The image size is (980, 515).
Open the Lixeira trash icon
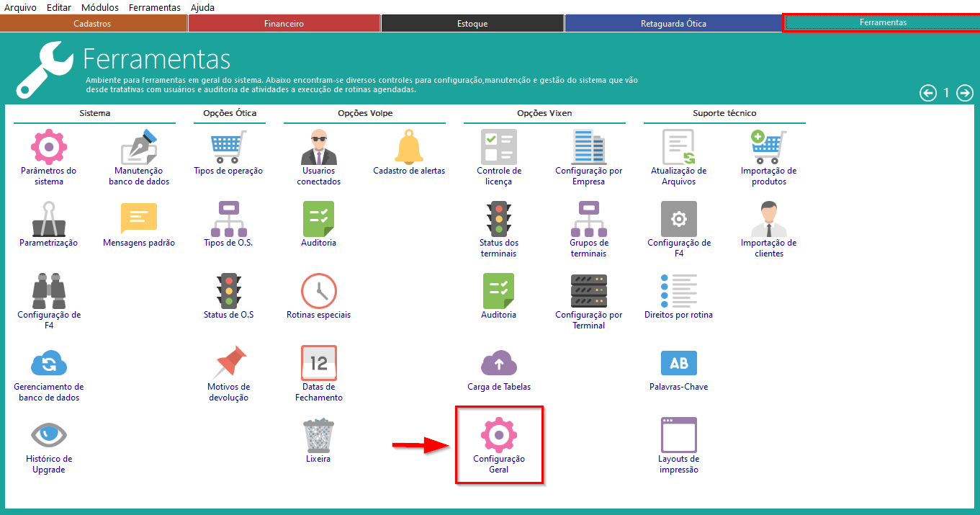(318, 435)
